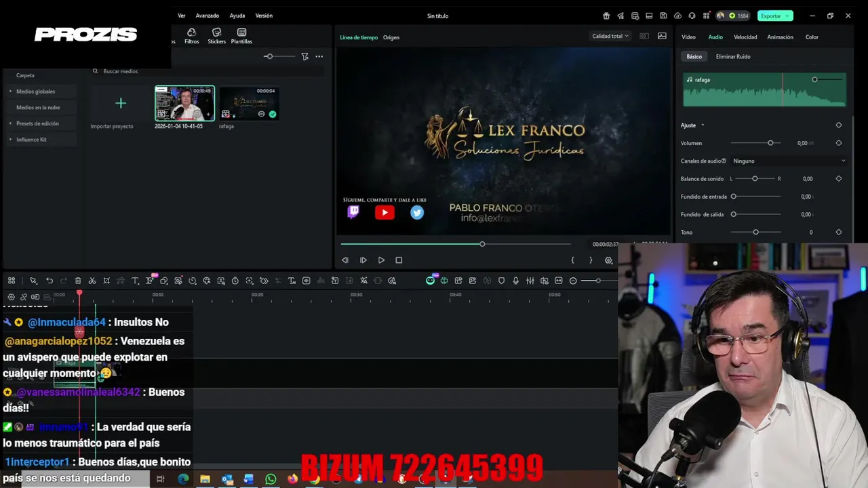Click the crop tool icon in timeline toolbar
Screen dimensions: 868x488
[x=106, y=281]
